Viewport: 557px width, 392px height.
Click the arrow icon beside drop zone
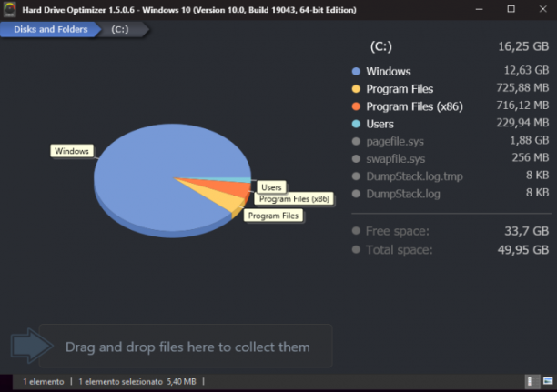(x=32, y=346)
